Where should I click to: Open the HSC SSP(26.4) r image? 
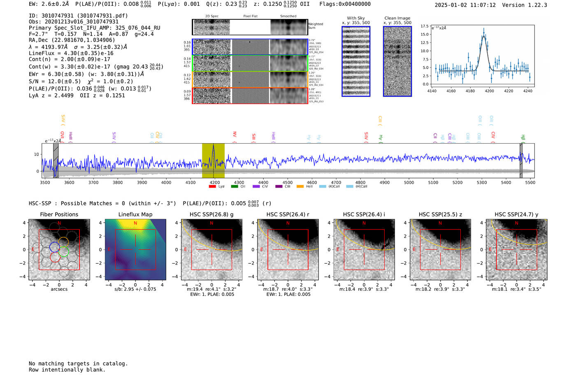click(288, 250)
